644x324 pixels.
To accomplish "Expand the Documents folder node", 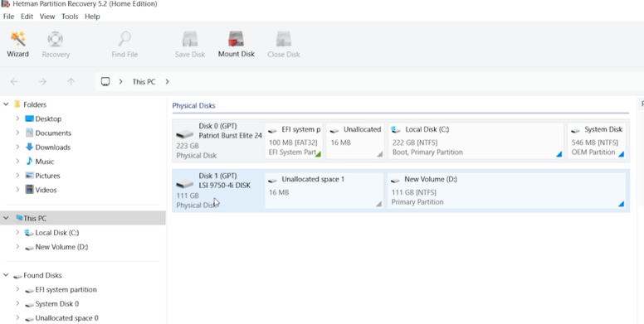I will 17,133.
